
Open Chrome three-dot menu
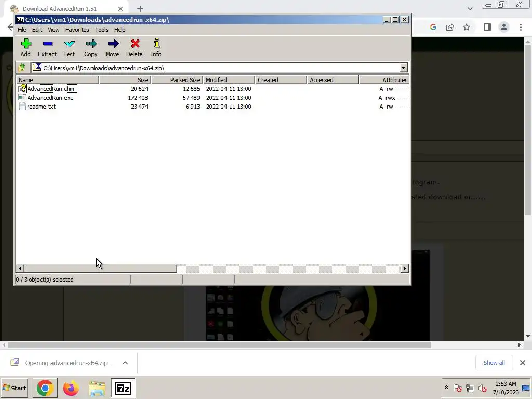tap(521, 27)
